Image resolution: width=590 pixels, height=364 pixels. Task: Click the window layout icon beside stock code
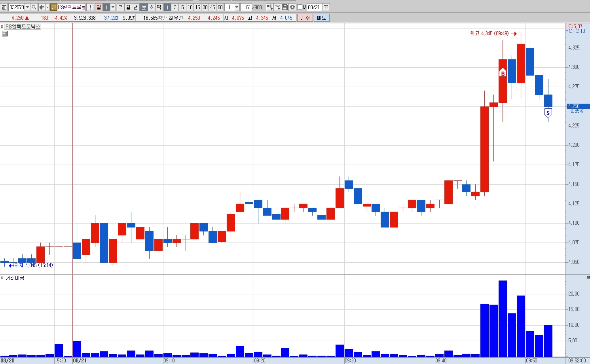pyautogui.click(x=4, y=7)
